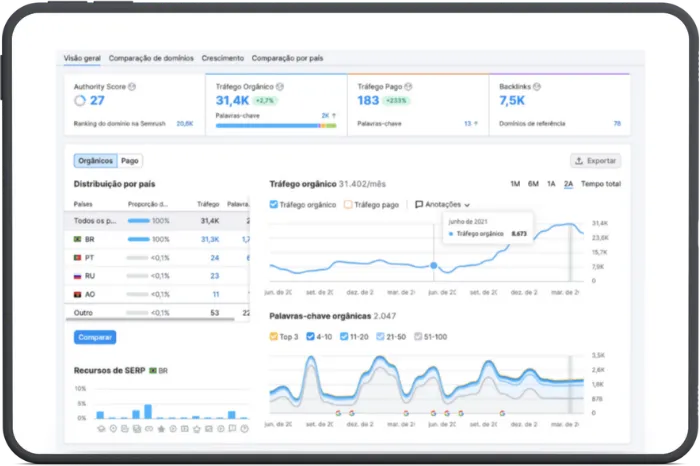
Task: Toggle the 51-100 positions checkbox
Action: 418,337
